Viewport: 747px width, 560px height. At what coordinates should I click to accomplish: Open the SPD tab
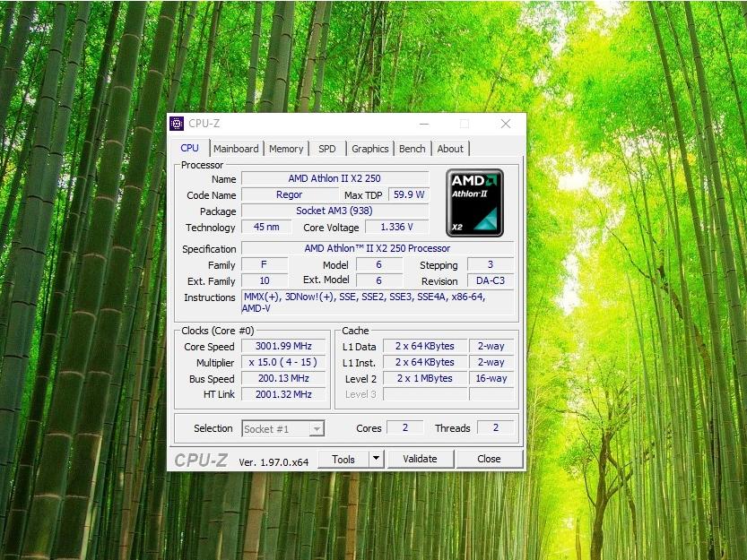pos(326,149)
